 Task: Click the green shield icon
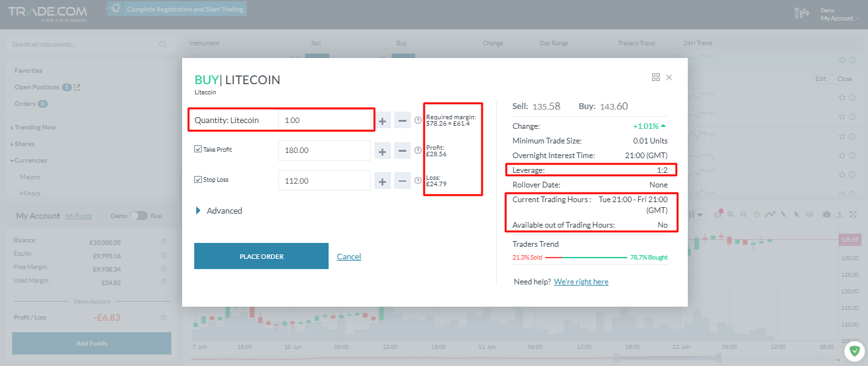point(855,351)
